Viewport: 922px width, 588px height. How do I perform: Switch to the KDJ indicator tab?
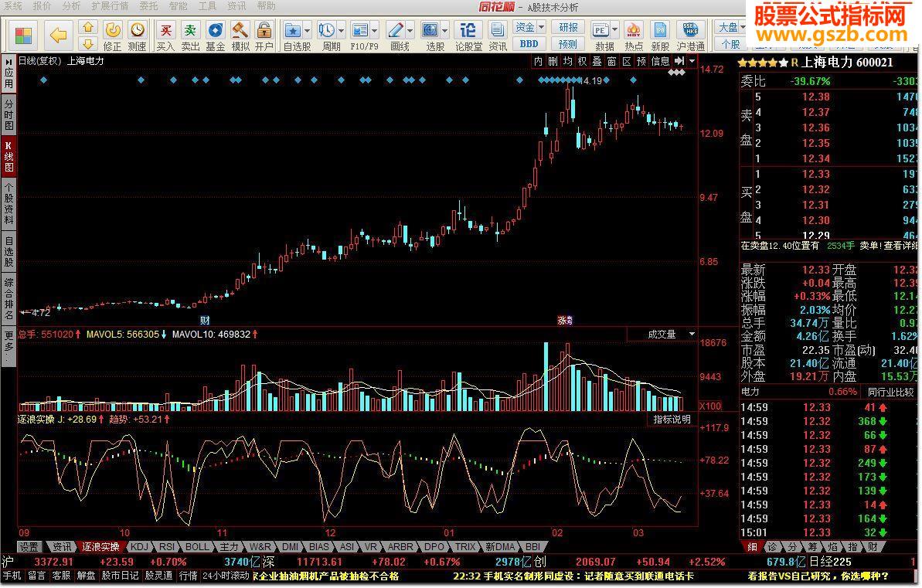[140, 547]
